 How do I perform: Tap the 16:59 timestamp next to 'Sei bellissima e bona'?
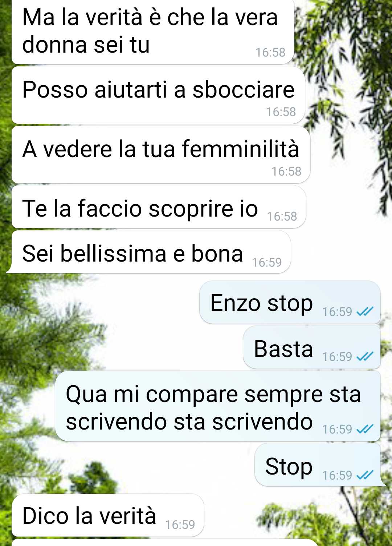click(x=267, y=262)
